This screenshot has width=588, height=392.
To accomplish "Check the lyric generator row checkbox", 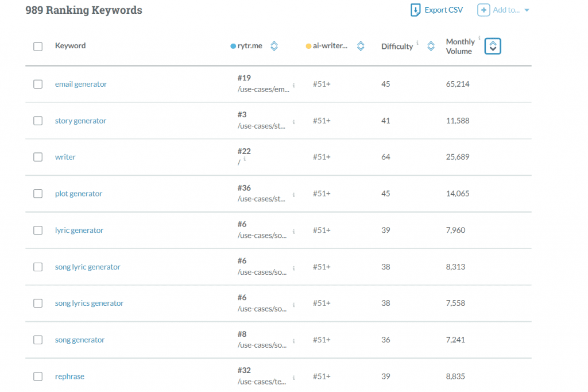I will click(x=38, y=230).
